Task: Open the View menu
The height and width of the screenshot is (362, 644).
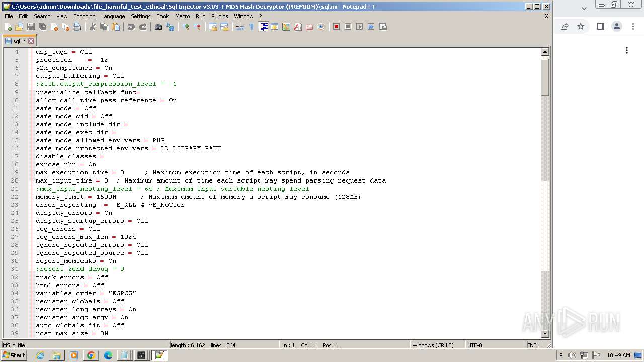Action: pyautogui.click(x=62, y=16)
